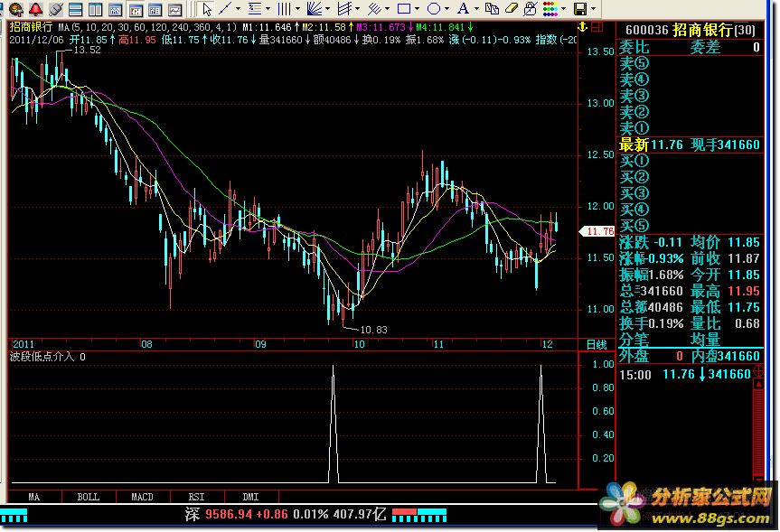Click the red crosshair icon beside tick row
The width and height of the screenshot is (780, 532).
(x=758, y=371)
